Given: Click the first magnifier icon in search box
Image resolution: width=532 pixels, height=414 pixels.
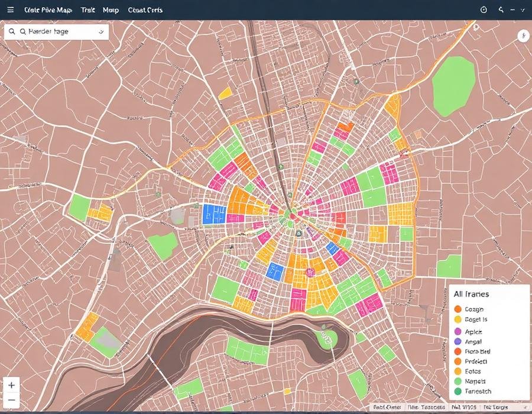Looking at the screenshot, I should 12,31.
